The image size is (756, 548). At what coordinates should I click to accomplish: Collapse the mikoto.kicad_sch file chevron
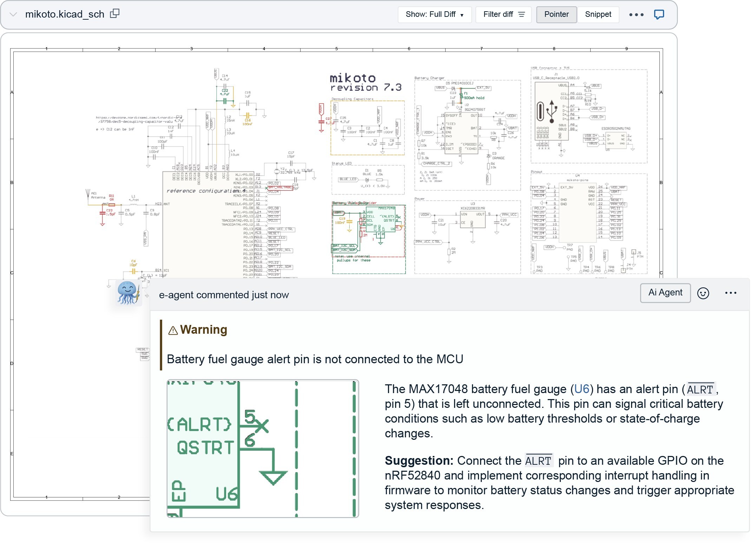pos(13,14)
